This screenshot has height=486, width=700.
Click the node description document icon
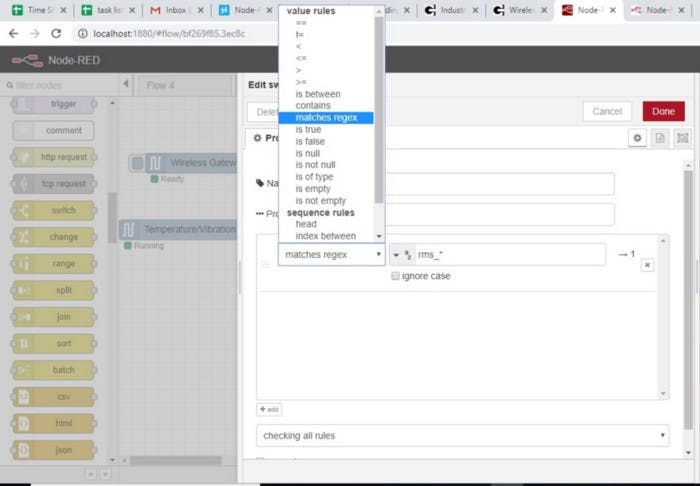(x=660, y=138)
